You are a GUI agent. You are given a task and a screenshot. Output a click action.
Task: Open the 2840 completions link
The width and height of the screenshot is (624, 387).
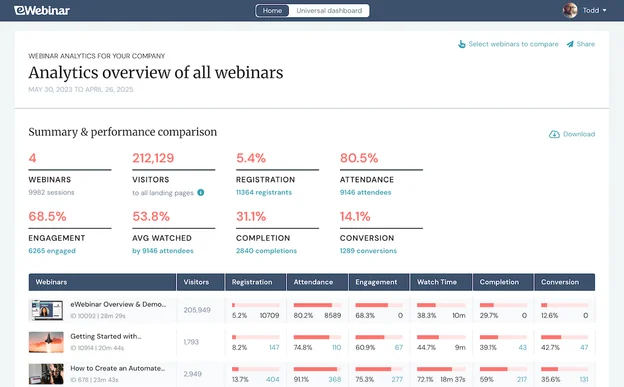click(x=266, y=251)
